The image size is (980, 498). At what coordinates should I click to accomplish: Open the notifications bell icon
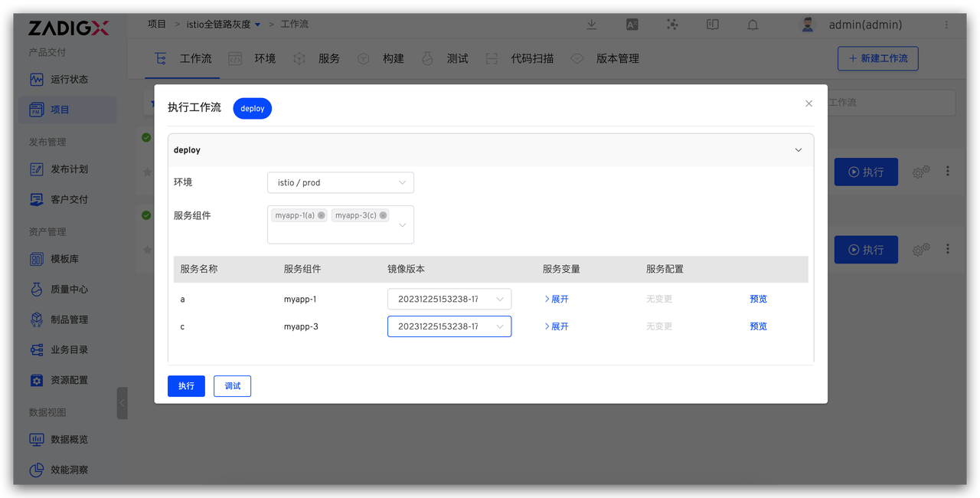point(752,25)
